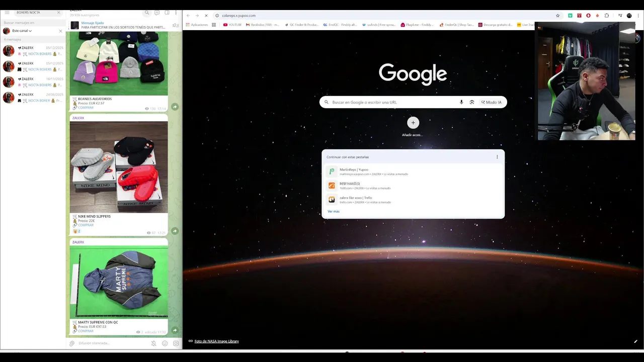Open the Recibidos Gmail bookmark
The width and height of the screenshot is (644, 362).
(x=262, y=25)
